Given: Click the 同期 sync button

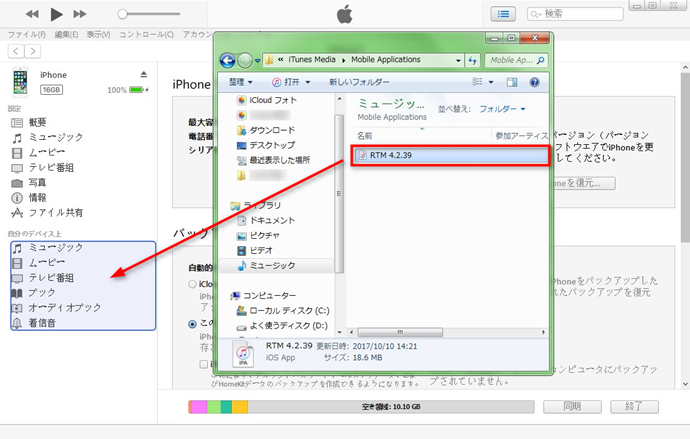Looking at the screenshot, I should pos(572,407).
